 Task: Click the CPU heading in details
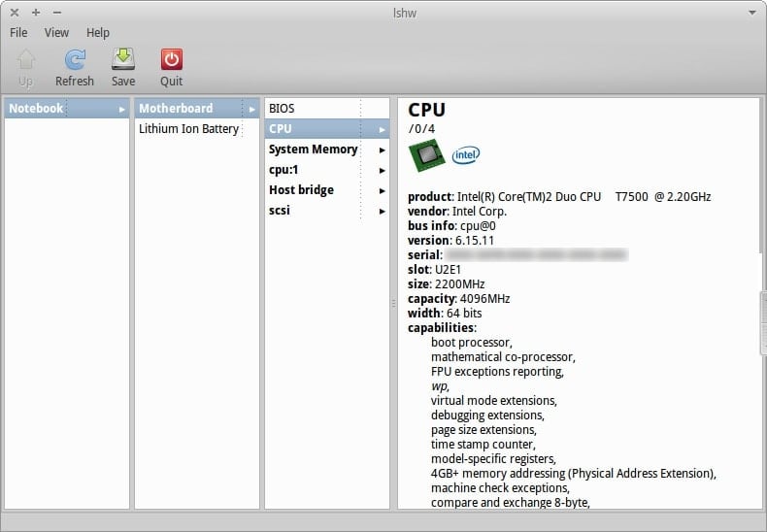pos(426,110)
